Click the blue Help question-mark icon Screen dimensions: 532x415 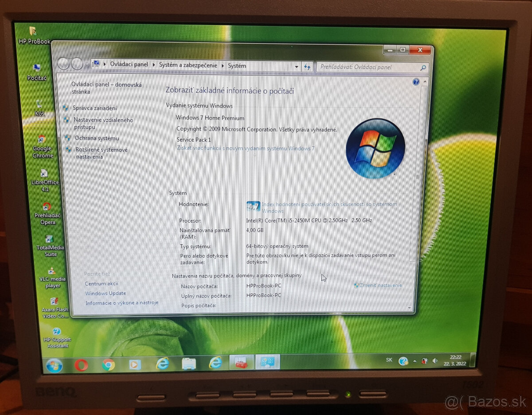pos(415,82)
